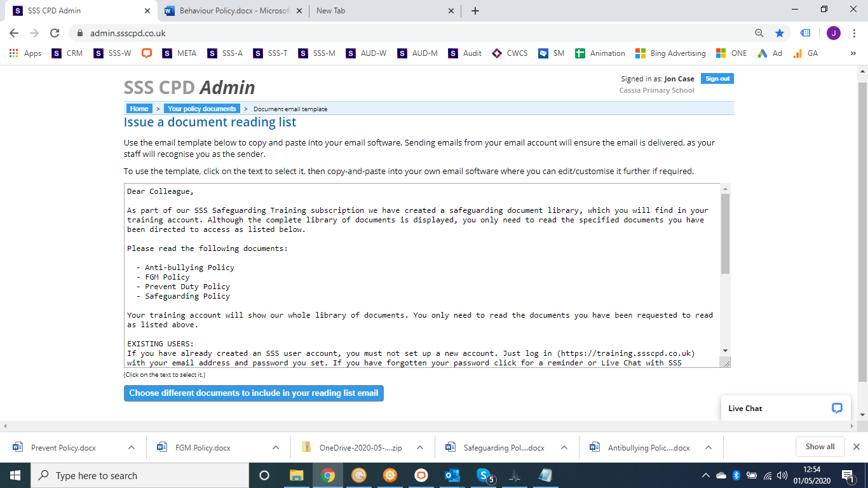Open the AUD-W bookmark

366,53
